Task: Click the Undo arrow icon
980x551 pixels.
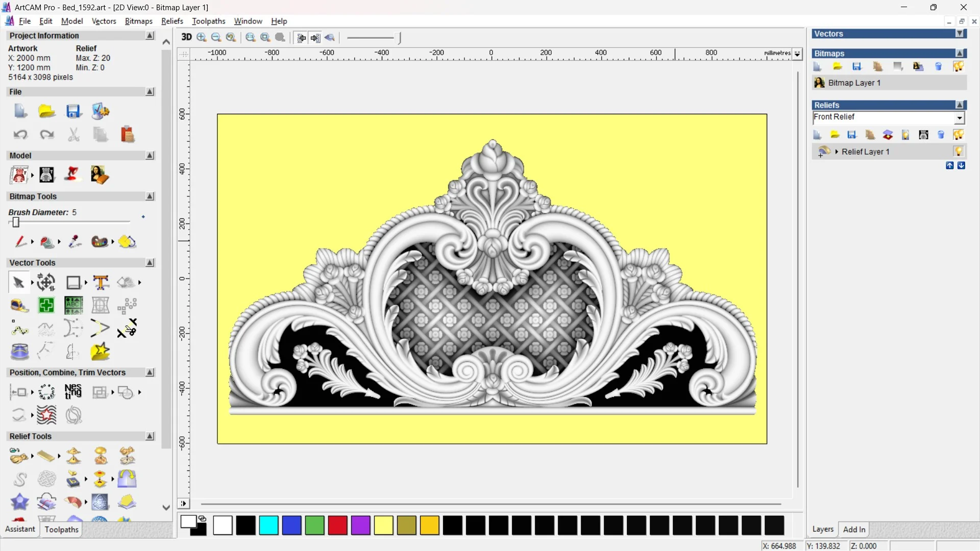Action: [x=20, y=134]
